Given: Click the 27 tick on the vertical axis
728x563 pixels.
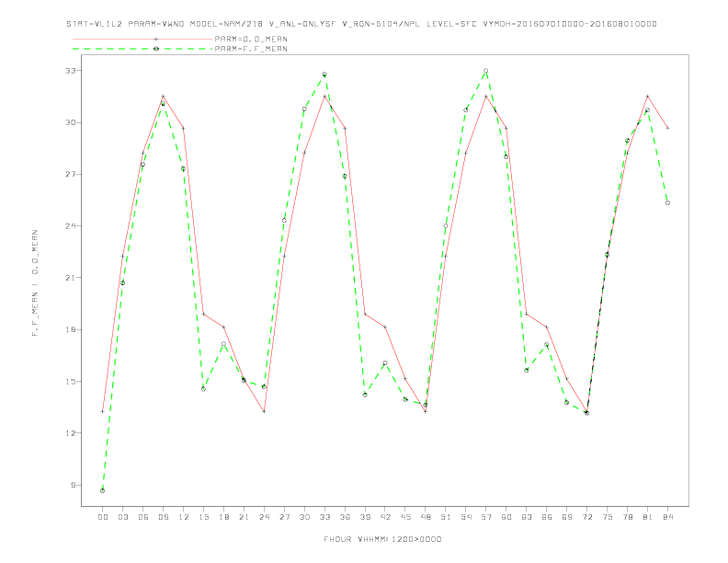Looking at the screenshot, I should pyautogui.click(x=71, y=174).
